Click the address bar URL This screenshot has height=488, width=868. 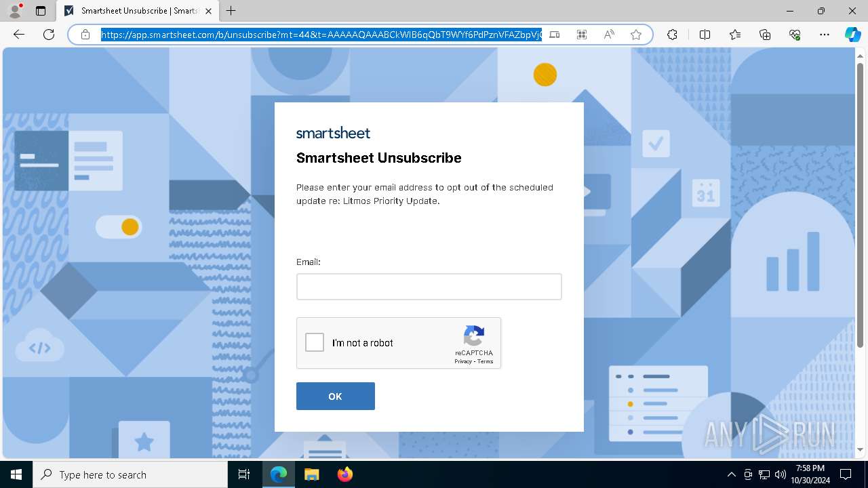point(321,35)
